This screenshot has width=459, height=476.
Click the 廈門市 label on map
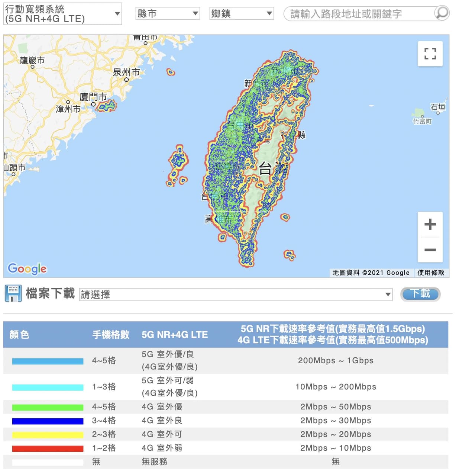93,97
